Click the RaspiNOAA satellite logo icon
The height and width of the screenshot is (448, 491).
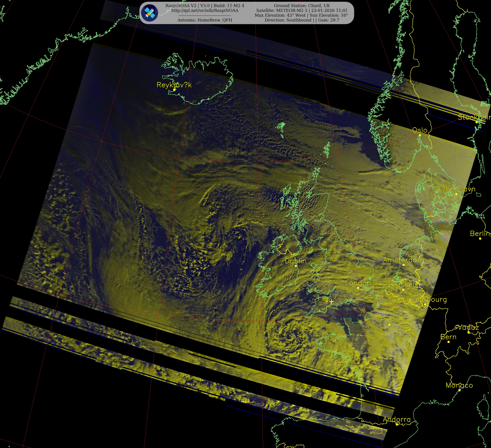pyautogui.click(x=150, y=13)
